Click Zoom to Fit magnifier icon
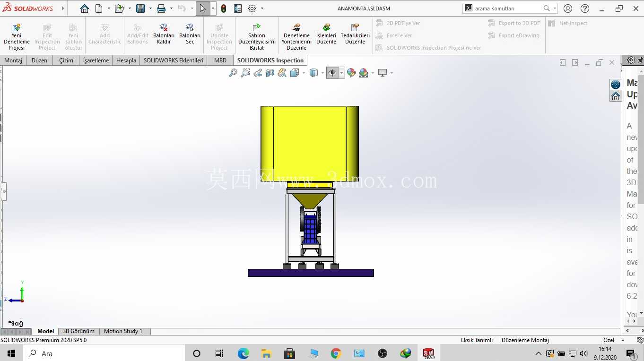Image resolution: width=644 pixels, height=361 pixels. pyautogui.click(x=233, y=73)
